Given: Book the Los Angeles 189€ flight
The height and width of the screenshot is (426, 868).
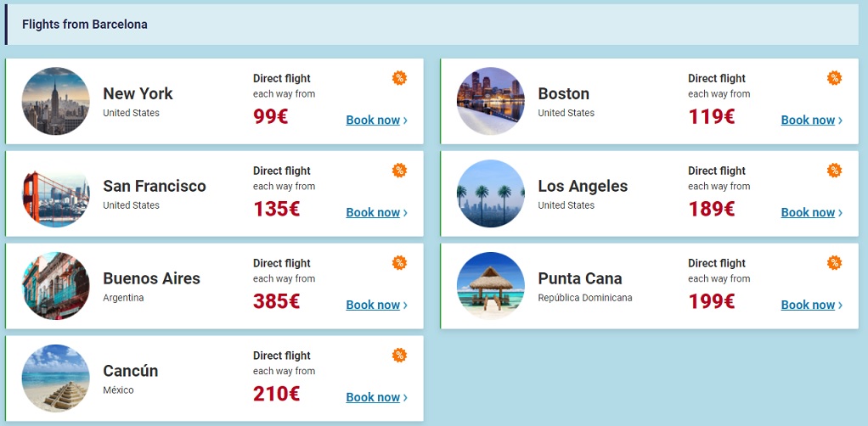Looking at the screenshot, I should point(812,212).
